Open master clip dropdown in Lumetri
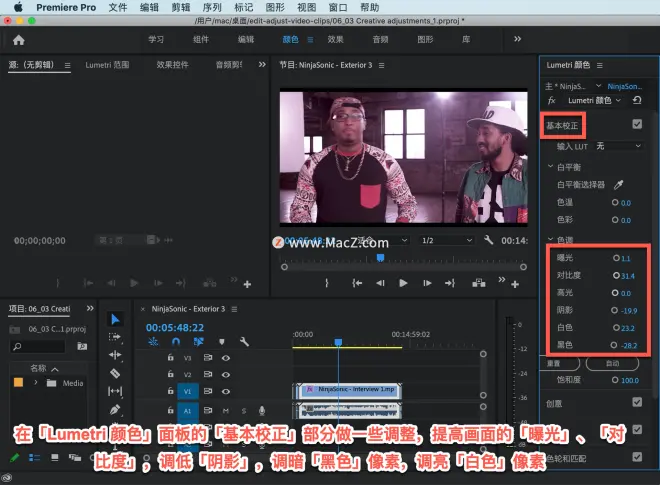660x485 pixels. click(x=599, y=86)
